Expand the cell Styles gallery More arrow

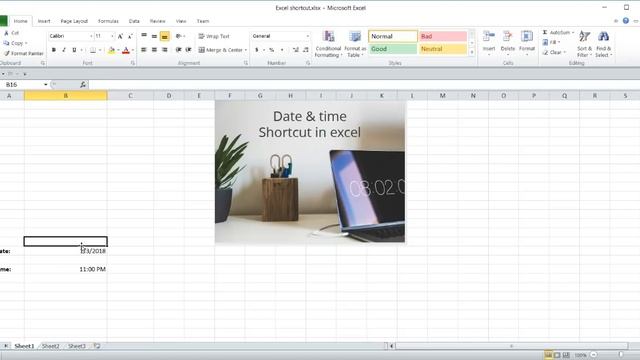click(x=472, y=52)
